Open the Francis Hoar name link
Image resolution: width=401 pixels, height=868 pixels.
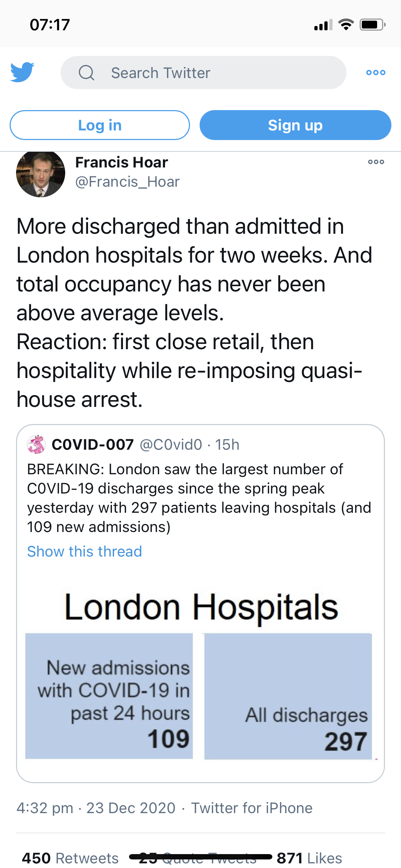point(122,162)
